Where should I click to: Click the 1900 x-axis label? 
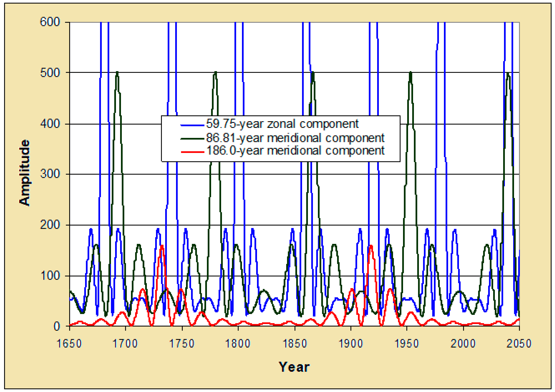tap(351, 343)
